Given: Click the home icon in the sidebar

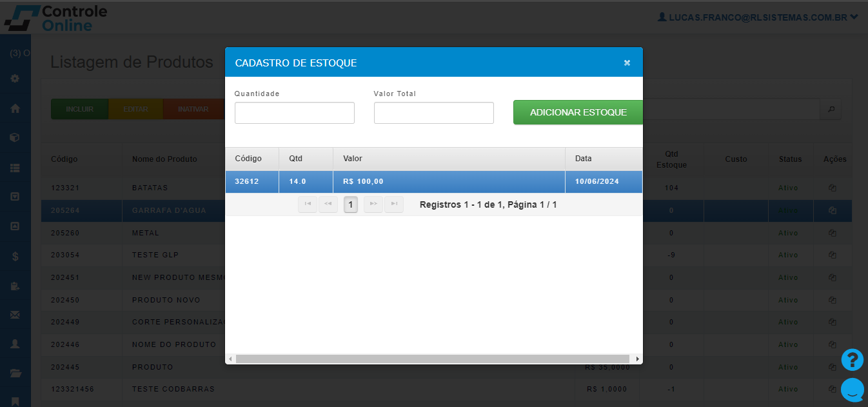Looking at the screenshot, I should [x=15, y=108].
